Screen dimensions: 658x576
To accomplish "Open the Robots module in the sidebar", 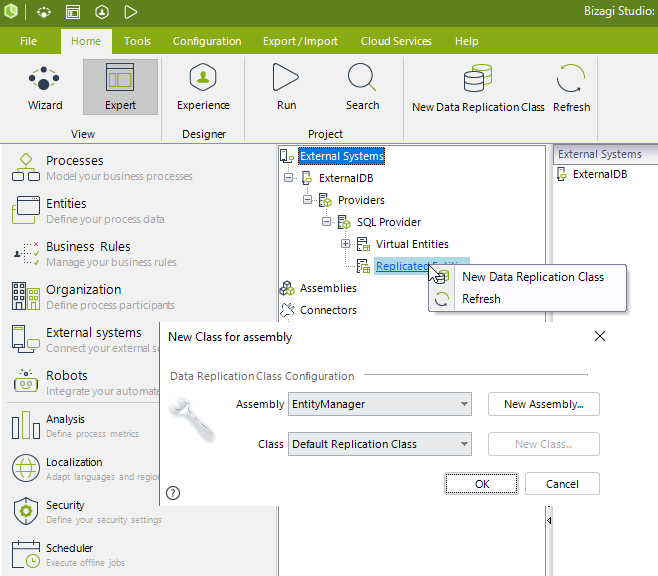I will [84, 383].
